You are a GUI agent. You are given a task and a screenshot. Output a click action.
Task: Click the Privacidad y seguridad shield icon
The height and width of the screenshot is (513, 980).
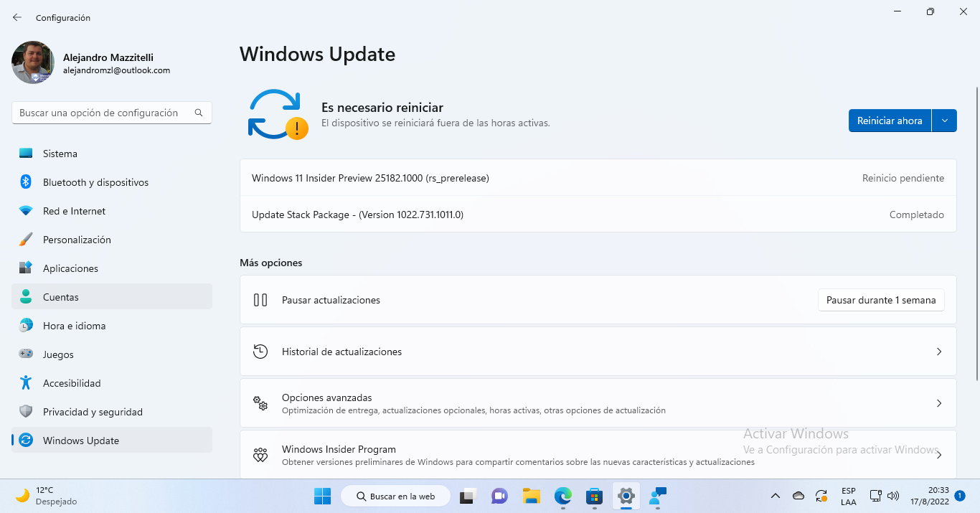tap(26, 412)
